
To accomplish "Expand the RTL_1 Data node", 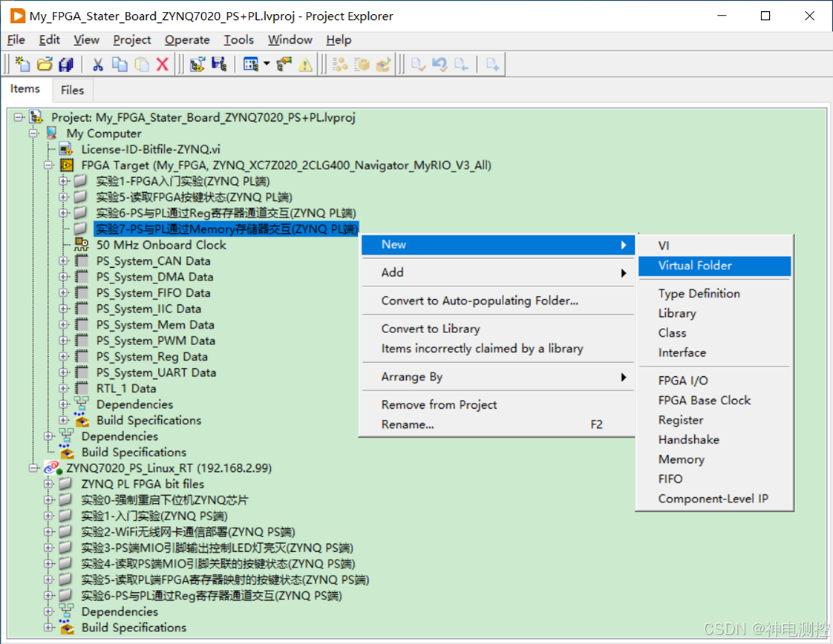I will tap(63, 388).
